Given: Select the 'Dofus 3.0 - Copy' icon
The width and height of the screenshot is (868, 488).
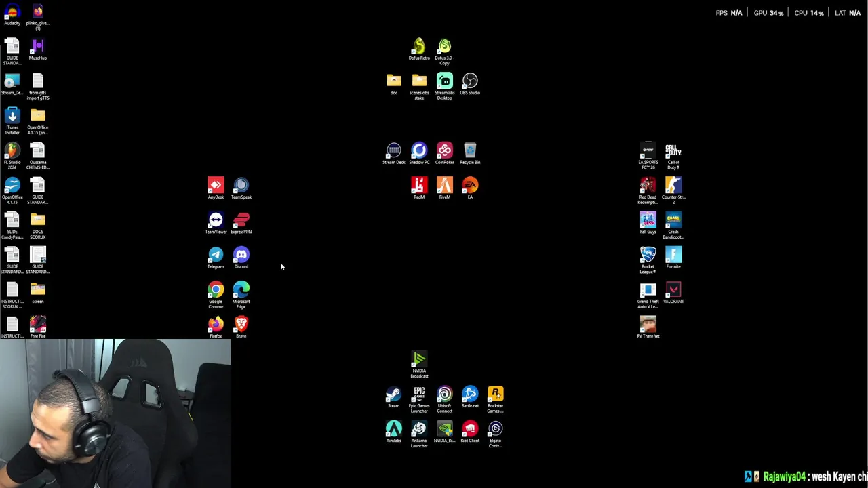Looking at the screenshot, I should click(x=445, y=52).
